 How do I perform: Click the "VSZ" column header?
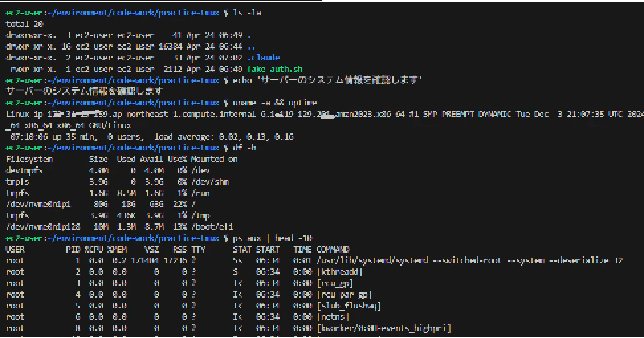click(x=152, y=249)
